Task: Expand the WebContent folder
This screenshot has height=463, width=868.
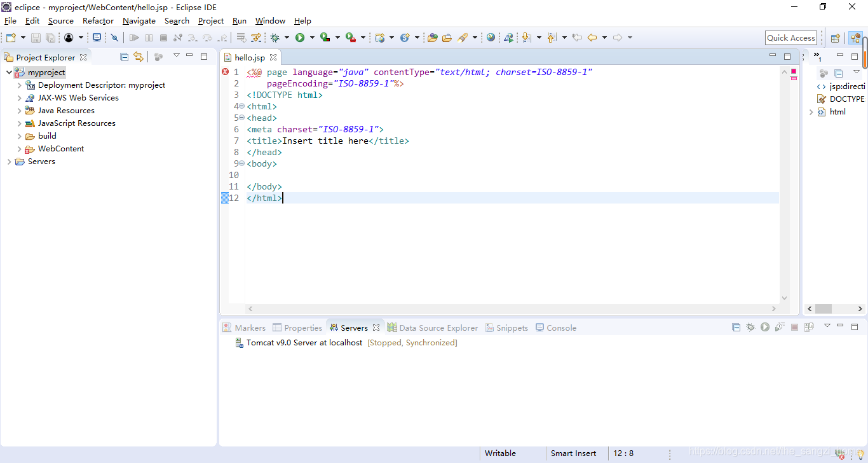Action: click(x=19, y=149)
